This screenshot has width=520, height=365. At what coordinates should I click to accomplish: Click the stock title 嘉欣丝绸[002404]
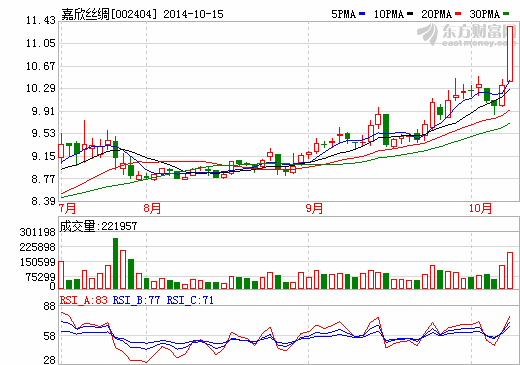click(x=109, y=14)
